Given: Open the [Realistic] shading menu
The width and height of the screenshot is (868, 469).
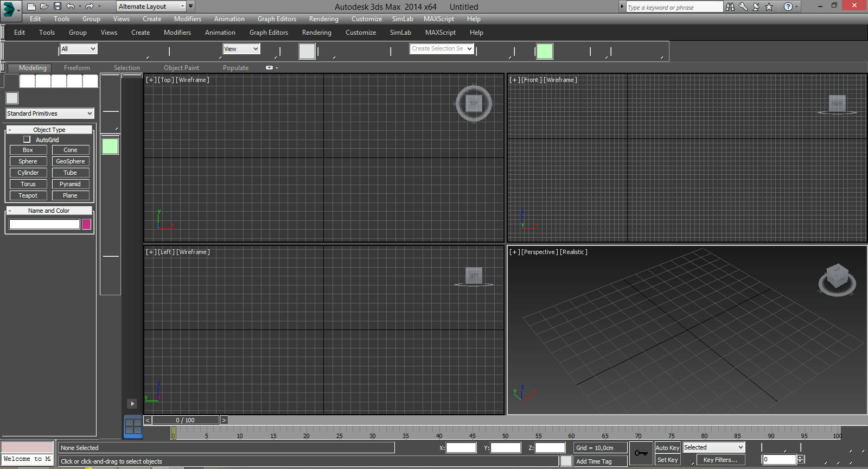Looking at the screenshot, I should pos(573,252).
